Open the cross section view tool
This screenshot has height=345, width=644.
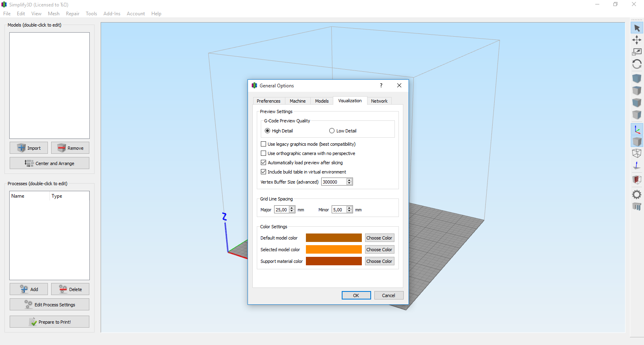[637, 180]
